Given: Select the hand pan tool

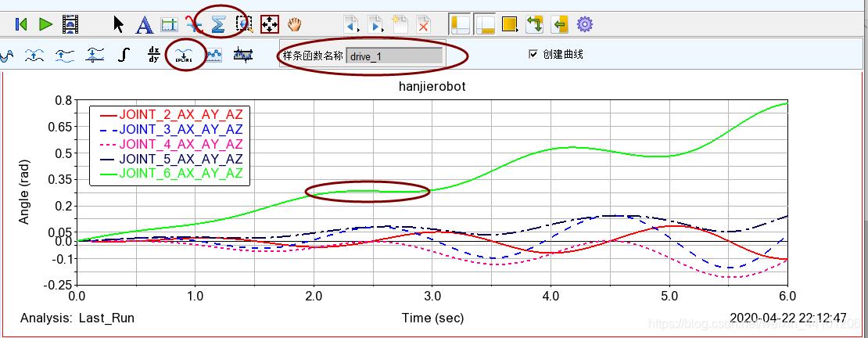Looking at the screenshot, I should 294,24.
